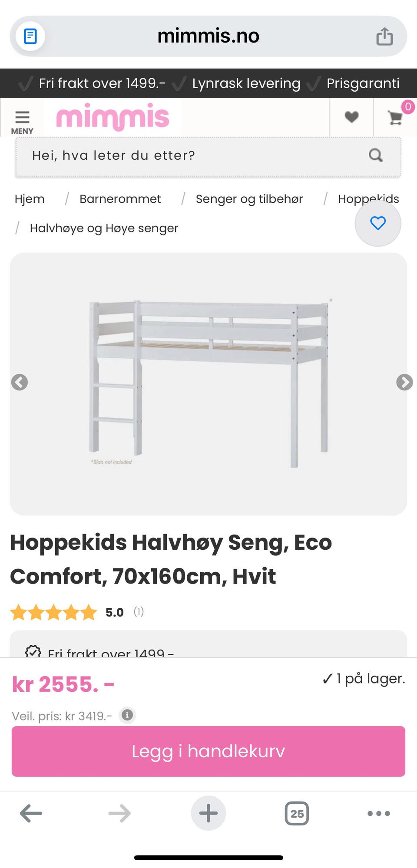Image resolution: width=417 pixels, height=868 pixels.
Task: Go to Barnerommet breadcrumb
Action: tap(120, 199)
